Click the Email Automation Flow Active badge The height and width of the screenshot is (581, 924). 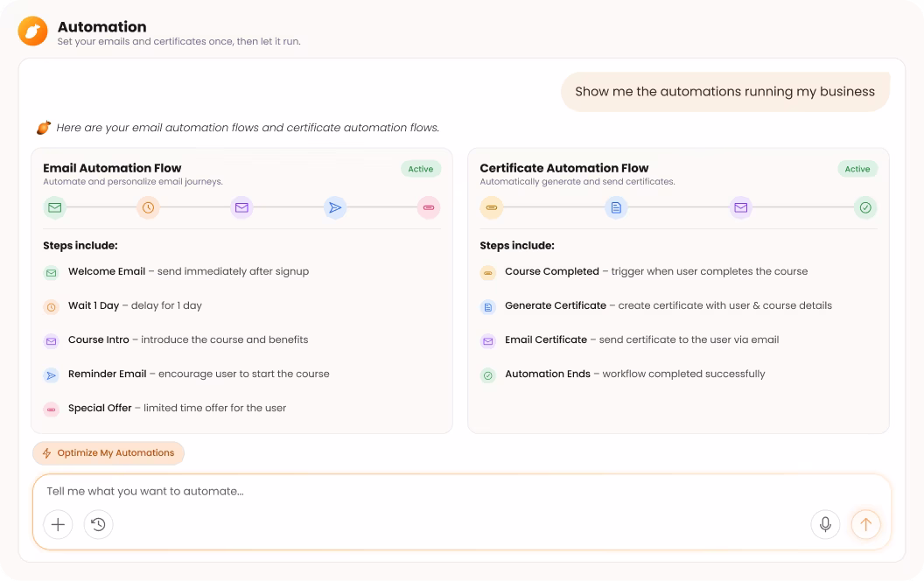click(x=421, y=169)
